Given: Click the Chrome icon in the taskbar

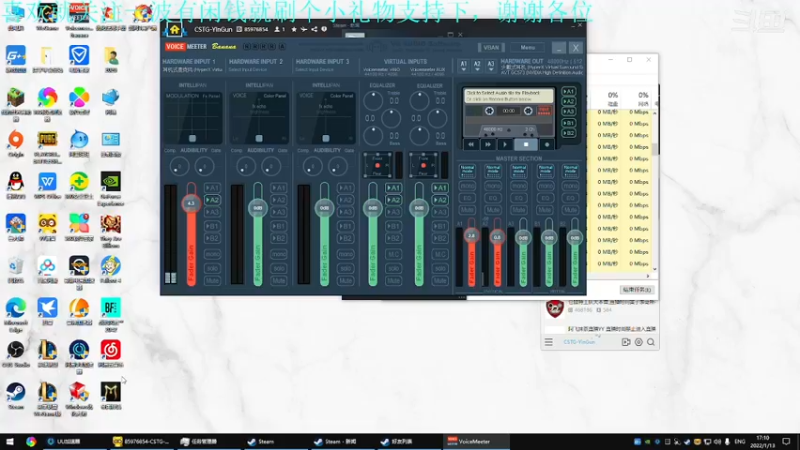Looking at the screenshot, I should [x=31, y=441].
